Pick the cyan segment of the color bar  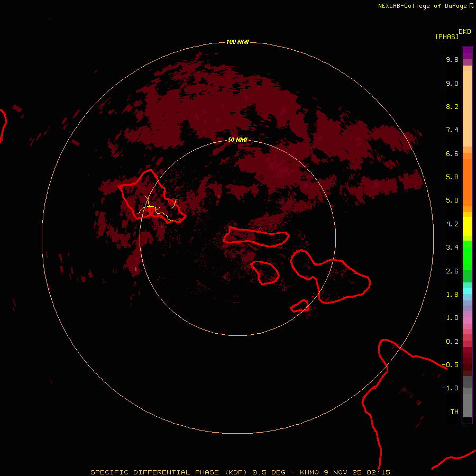(467, 291)
